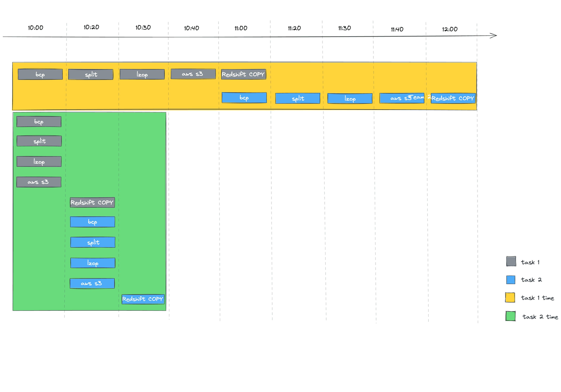This screenshot has height=392, width=561.
Task: Click blue split box in yellow band
Action: tap(298, 98)
